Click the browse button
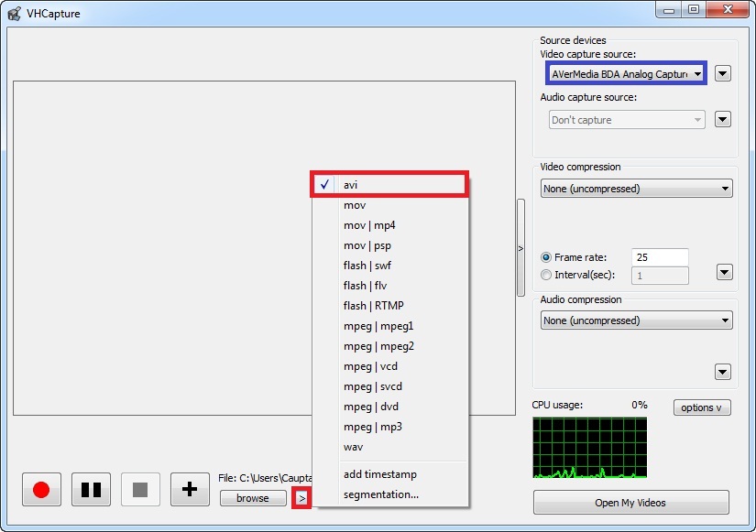Image resolution: width=756 pixels, height=532 pixels. click(x=253, y=498)
